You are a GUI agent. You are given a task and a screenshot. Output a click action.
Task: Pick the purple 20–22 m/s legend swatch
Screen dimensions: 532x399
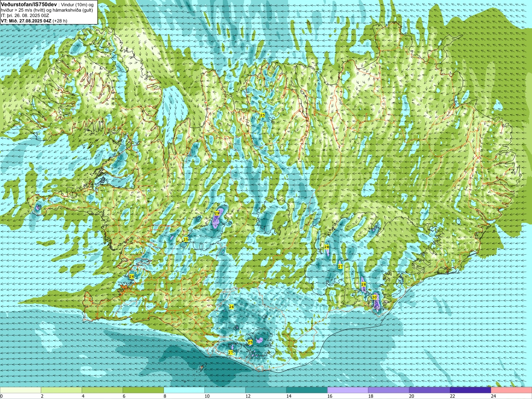click(x=430, y=390)
